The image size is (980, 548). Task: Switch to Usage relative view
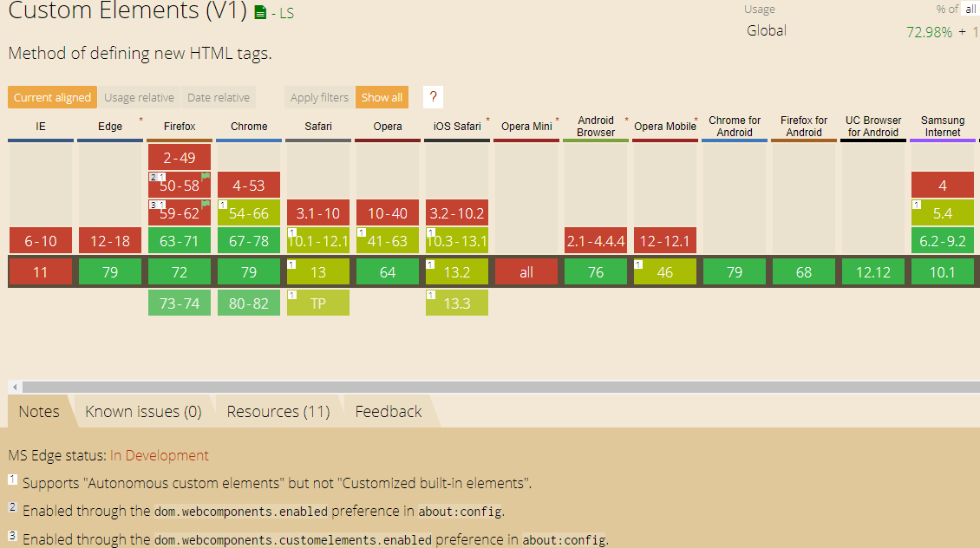[139, 97]
